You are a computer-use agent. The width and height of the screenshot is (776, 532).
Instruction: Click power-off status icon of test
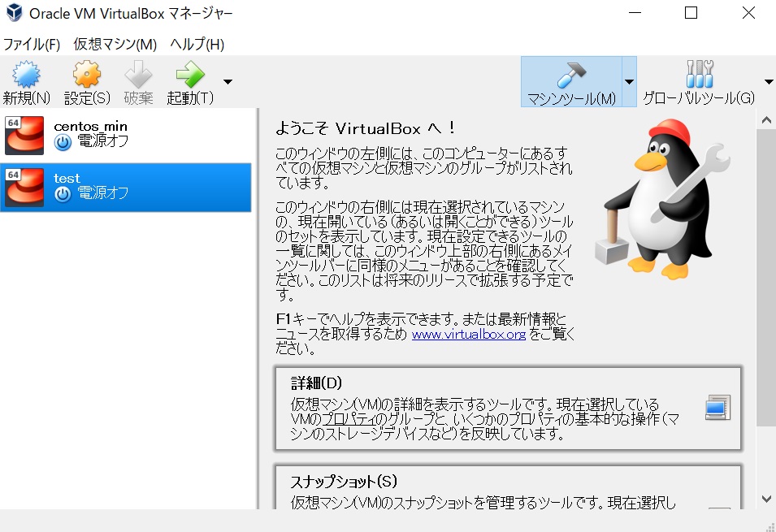(x=63, y=194)
